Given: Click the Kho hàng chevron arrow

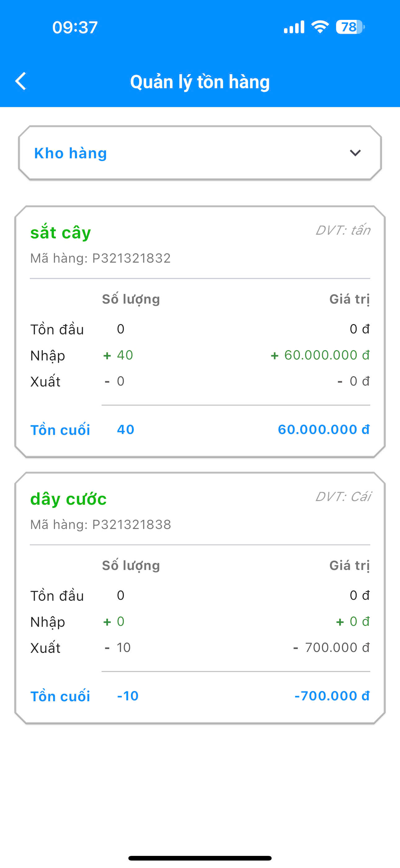Looking at the screenshot, I should point(355,153).
